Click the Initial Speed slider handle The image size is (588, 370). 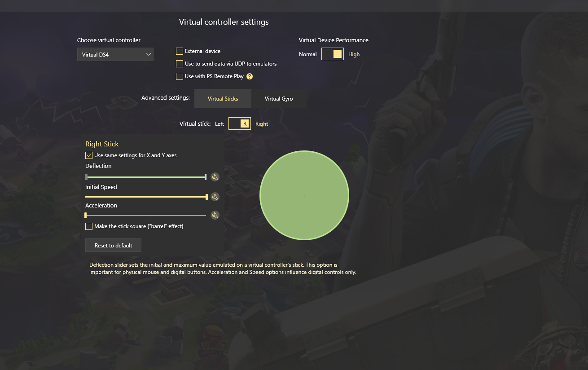pyautogui.click(x=206, y=197)
